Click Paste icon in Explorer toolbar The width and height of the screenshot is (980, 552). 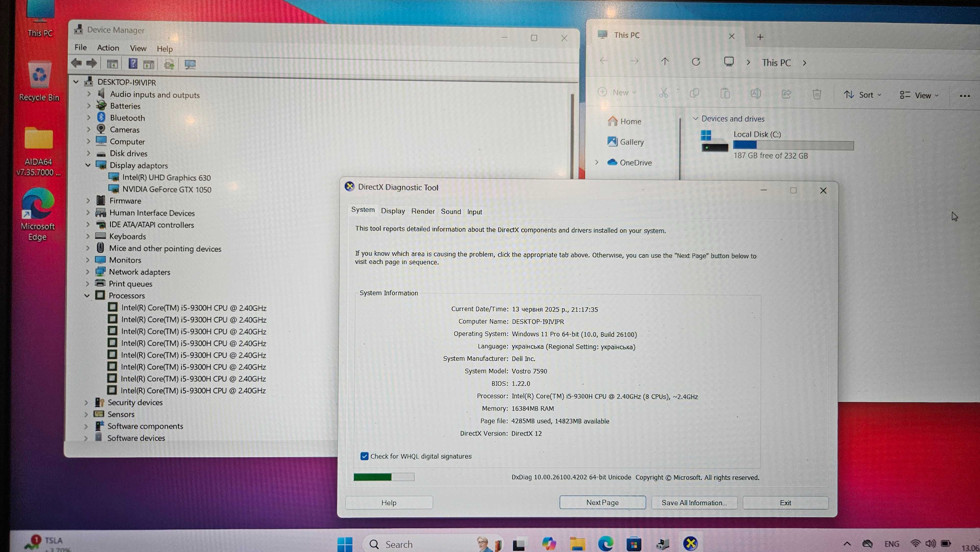(x=725, y=93)
